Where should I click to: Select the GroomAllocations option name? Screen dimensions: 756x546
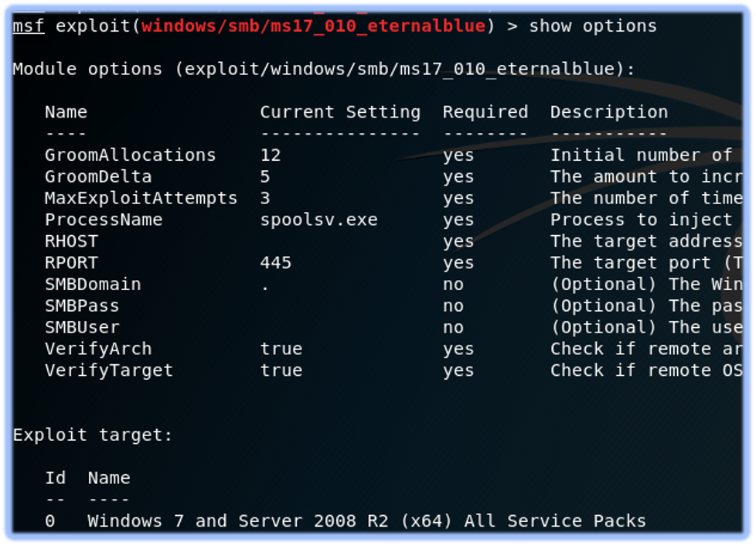tap(130, 155)
